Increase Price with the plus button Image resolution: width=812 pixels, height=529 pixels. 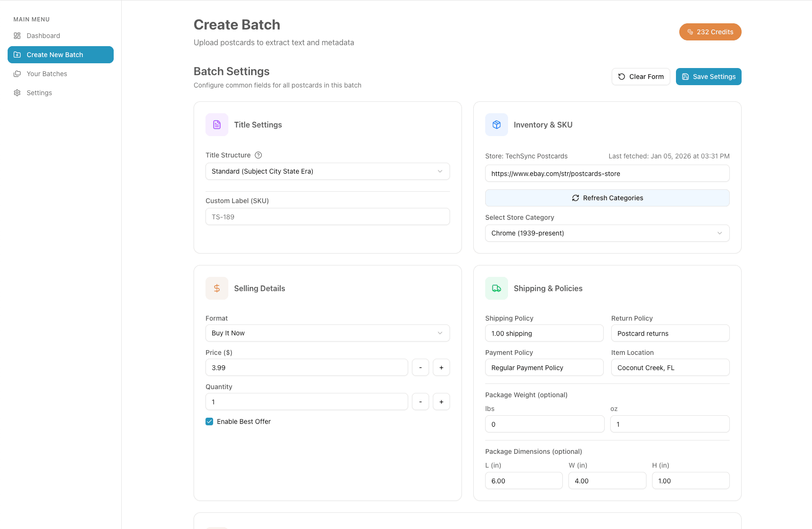(x=441, y=367)
